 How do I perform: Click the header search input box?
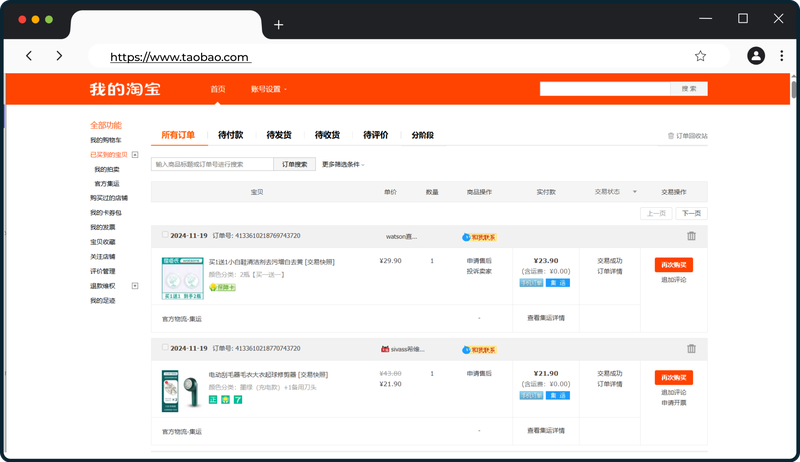tap(605, 89)
